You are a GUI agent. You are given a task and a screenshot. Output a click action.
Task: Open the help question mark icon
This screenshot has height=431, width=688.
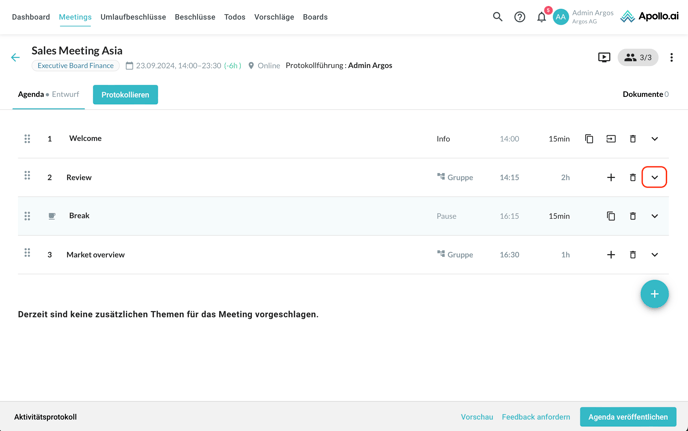click(520, 17)
